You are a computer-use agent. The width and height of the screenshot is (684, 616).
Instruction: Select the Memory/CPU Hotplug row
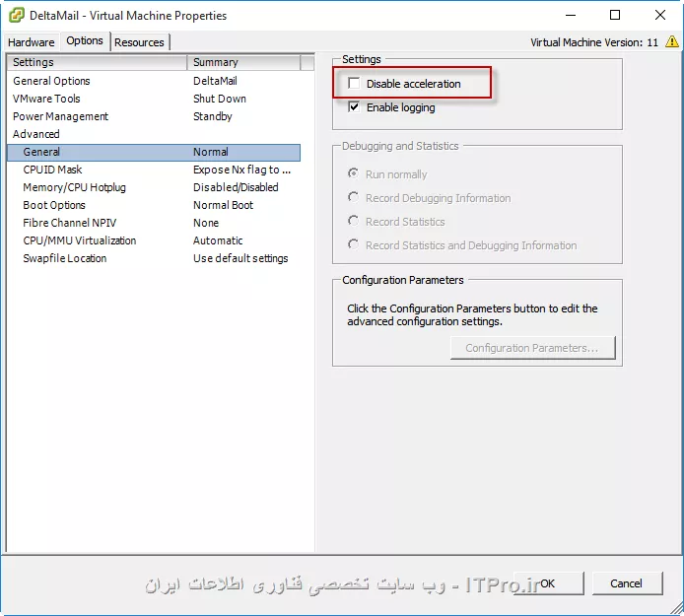(154, 187)
